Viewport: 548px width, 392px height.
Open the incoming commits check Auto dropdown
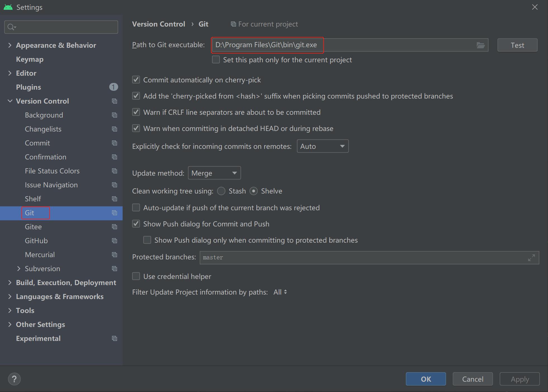pos(323,146)
